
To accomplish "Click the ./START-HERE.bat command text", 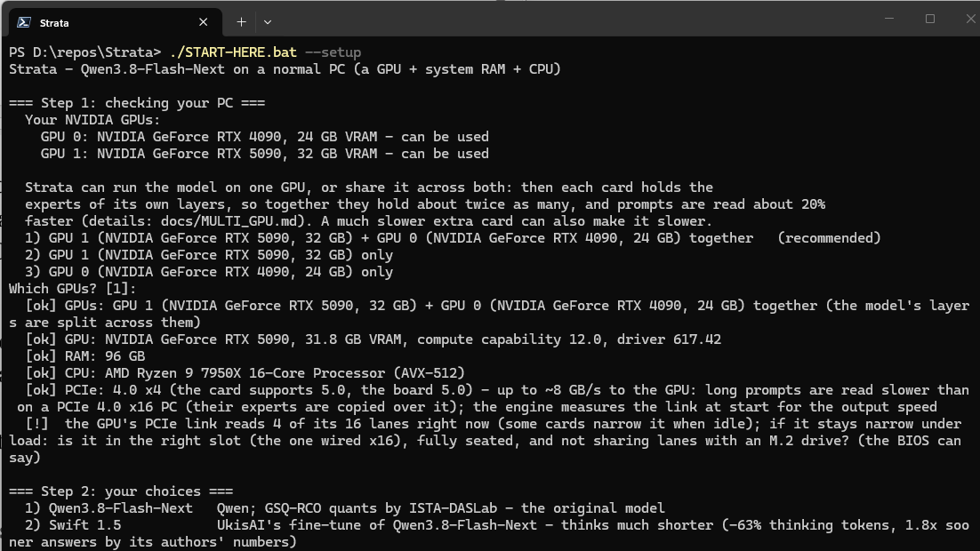I will pyautogui.click(x=233, y=52).
